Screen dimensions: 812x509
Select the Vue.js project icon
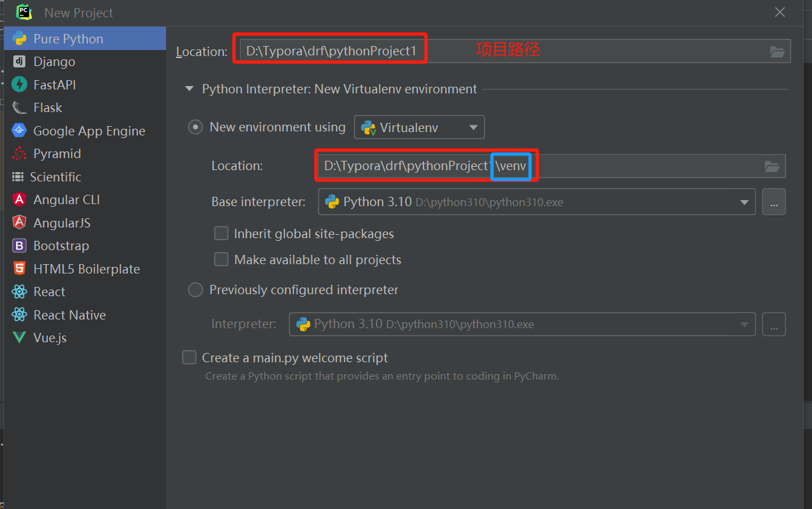(19, 338)
